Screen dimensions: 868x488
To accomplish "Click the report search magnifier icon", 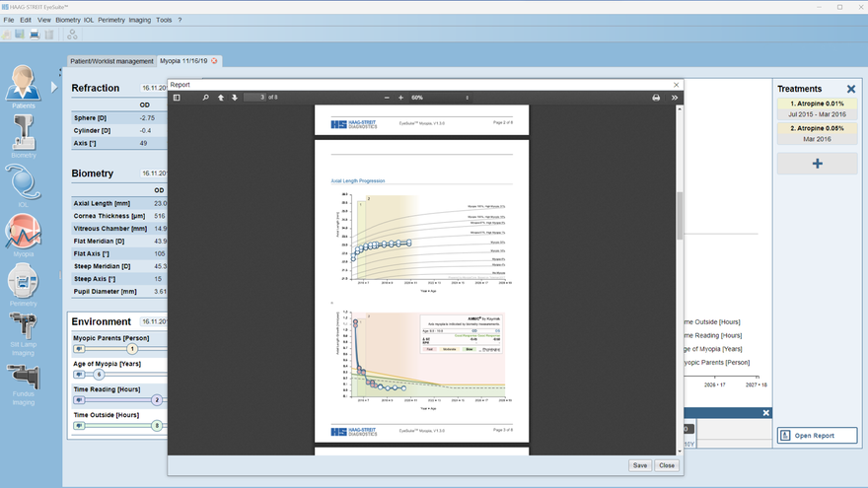I will [x=206, y=98].
